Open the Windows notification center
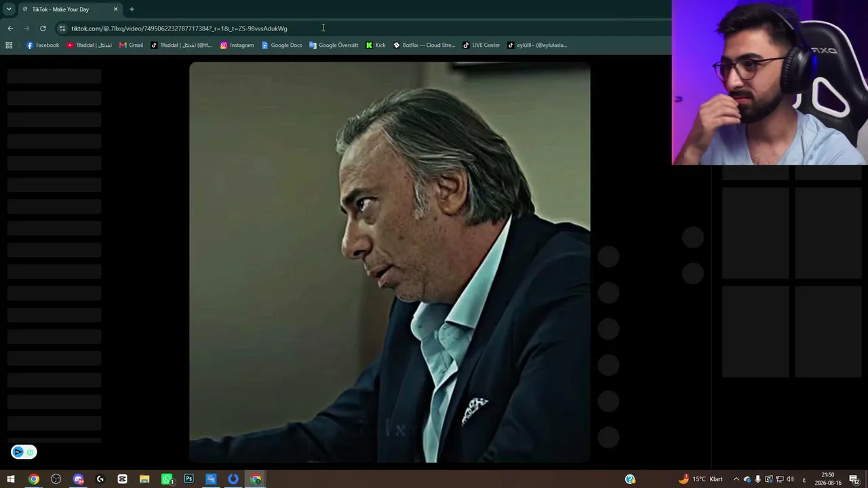Screen dimensions: 868x488 pyautogui.click(x=854, y=479)
